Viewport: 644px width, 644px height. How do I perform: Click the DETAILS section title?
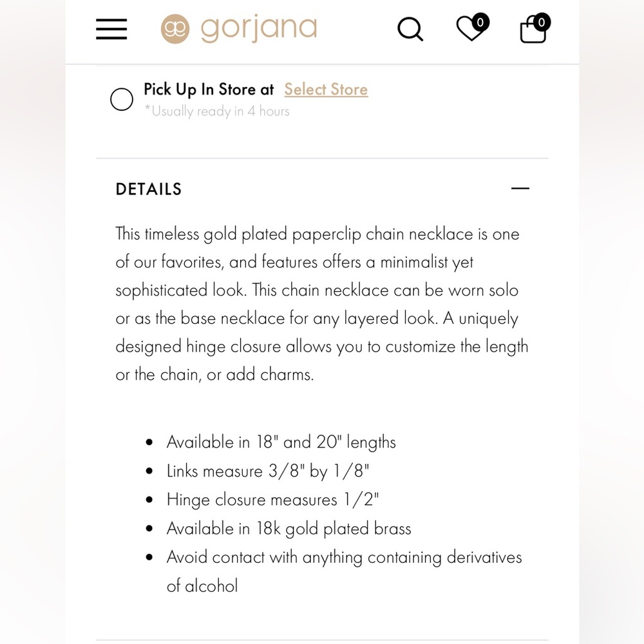click(148, 189)
